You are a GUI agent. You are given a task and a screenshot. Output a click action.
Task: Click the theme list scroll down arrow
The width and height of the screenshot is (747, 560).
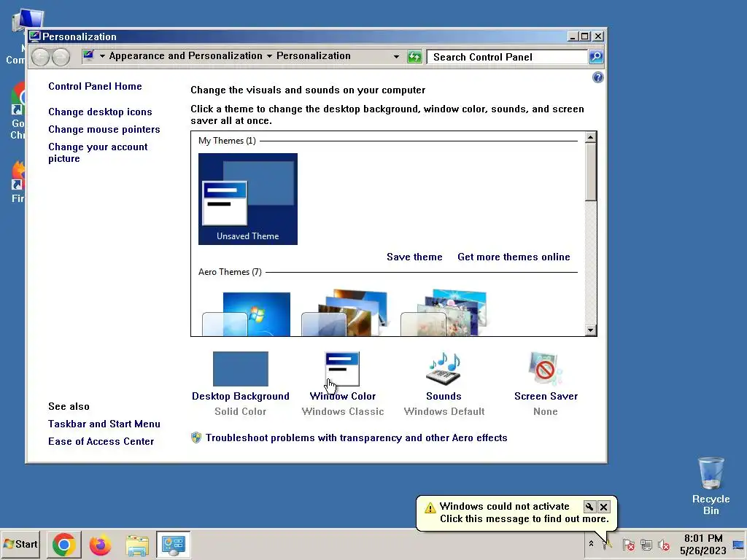591,330
